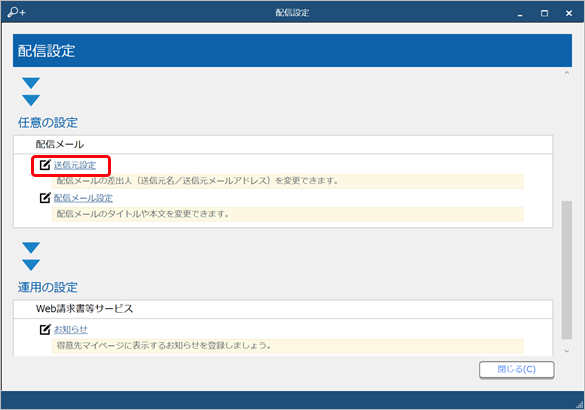Image resolution: width=585 pixels, height=410 pixels.
Task: Open the 配信メール設定 link
Action: [83, 198]
